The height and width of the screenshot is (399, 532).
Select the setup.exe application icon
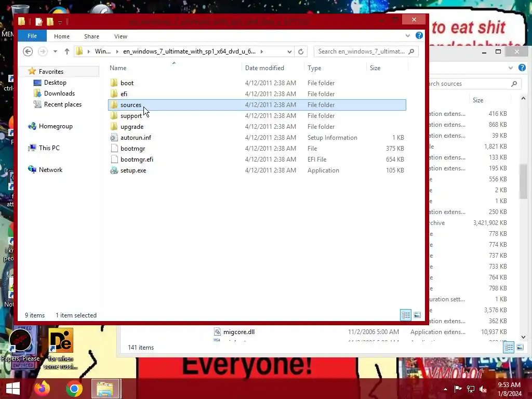tap(114, 170)
